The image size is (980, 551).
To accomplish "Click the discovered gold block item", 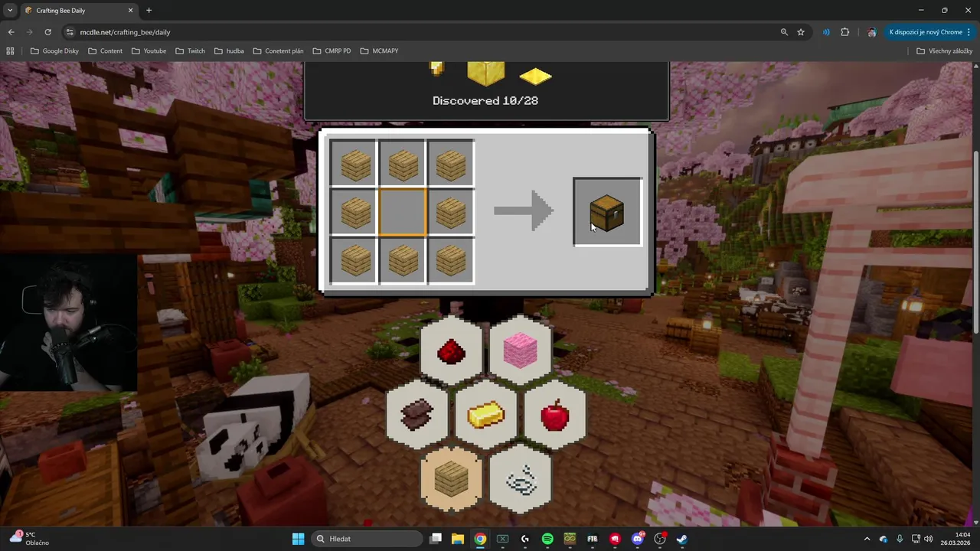I will tap(485, 73).
